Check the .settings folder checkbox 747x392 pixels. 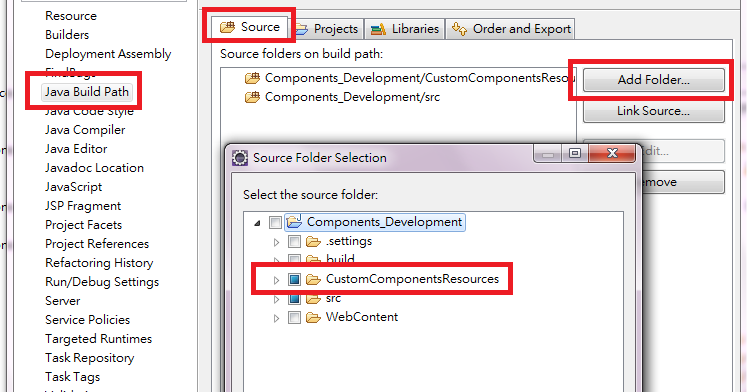tap(294, 241)
